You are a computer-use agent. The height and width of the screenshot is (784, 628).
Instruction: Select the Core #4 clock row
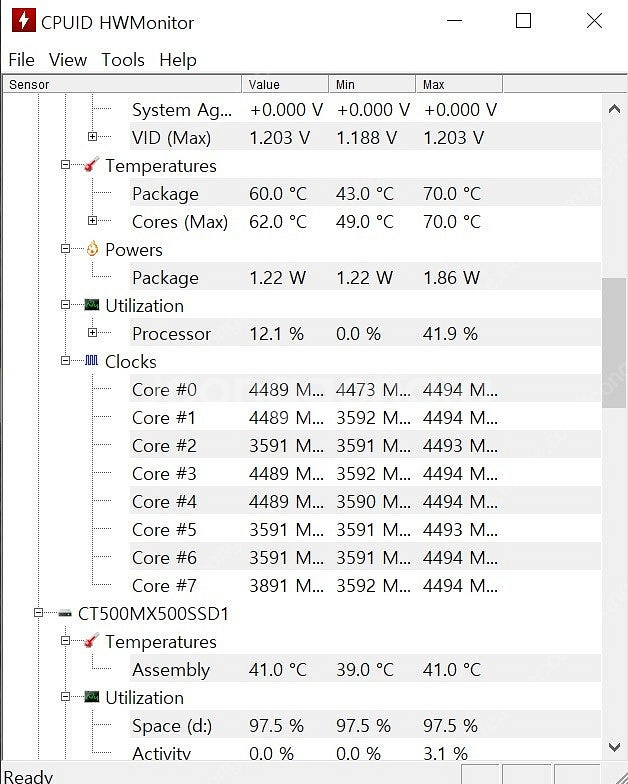(365, 502)
